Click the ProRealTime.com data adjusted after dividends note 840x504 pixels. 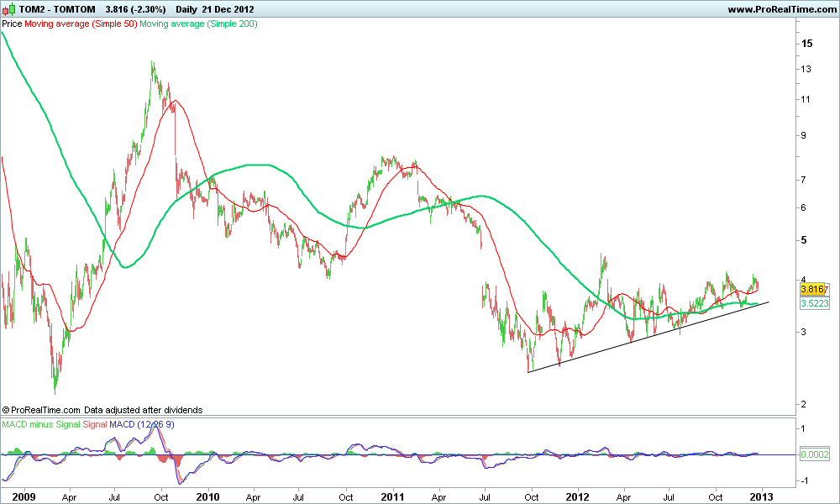click(x=102, y=410)
